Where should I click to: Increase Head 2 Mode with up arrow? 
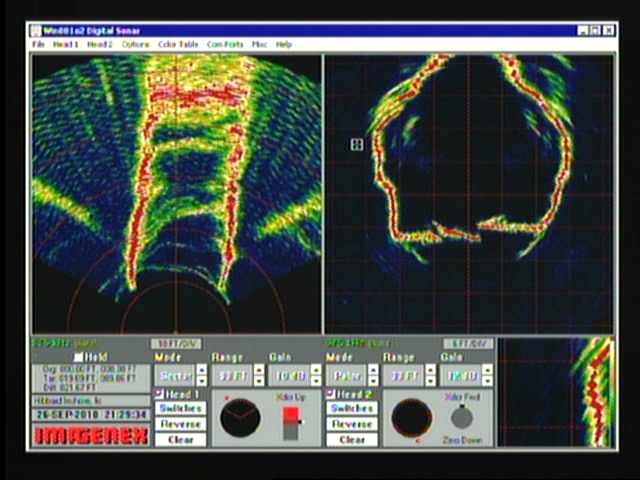pyautogui.click(x=373, y=370)
